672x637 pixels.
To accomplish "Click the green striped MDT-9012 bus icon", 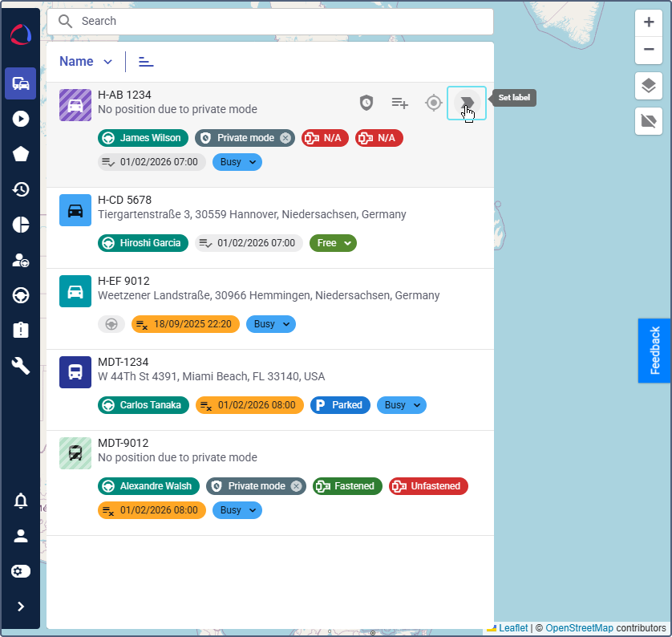I will 75,453.
